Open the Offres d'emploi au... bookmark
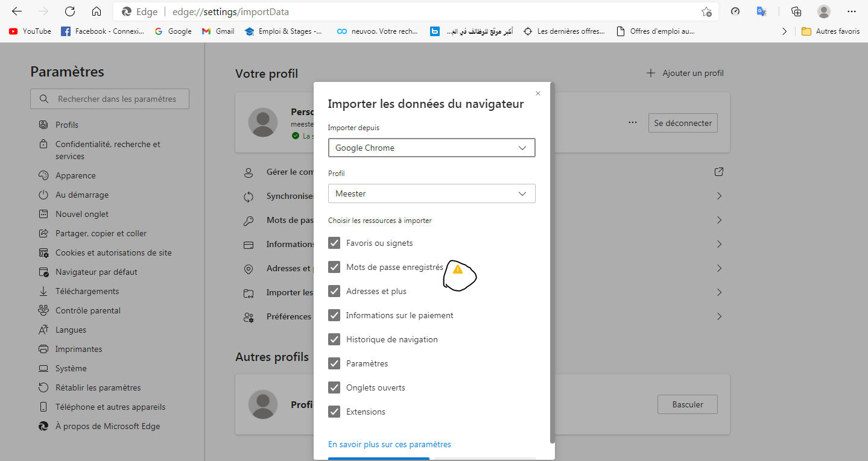Image resolution: width=868 pixels, height=461 pixels. (x=656, y=31)
